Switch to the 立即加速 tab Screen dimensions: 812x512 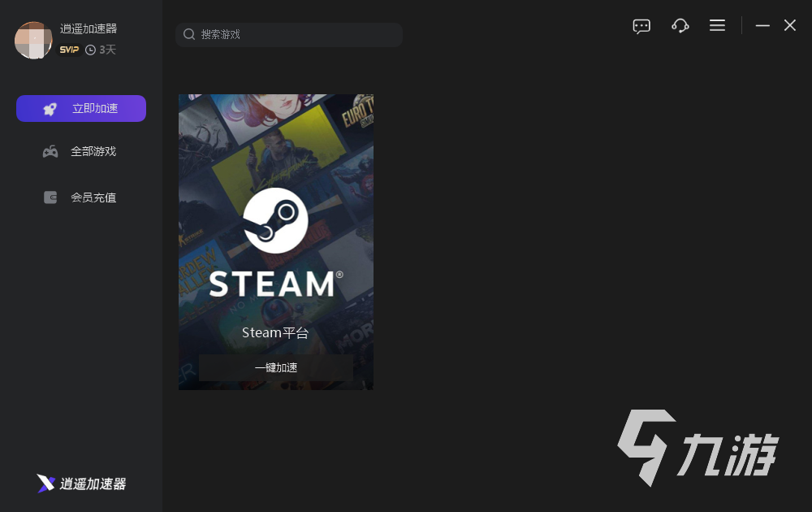[95, 109]
